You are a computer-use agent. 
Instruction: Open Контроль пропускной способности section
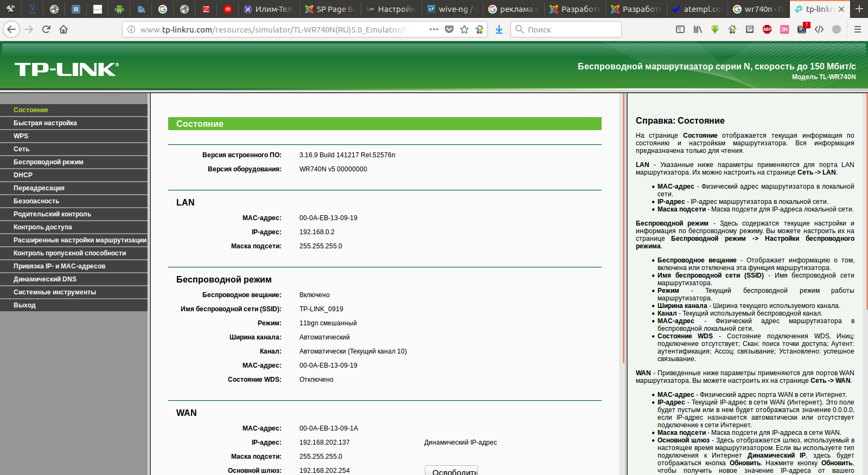[x=74, y=253]
